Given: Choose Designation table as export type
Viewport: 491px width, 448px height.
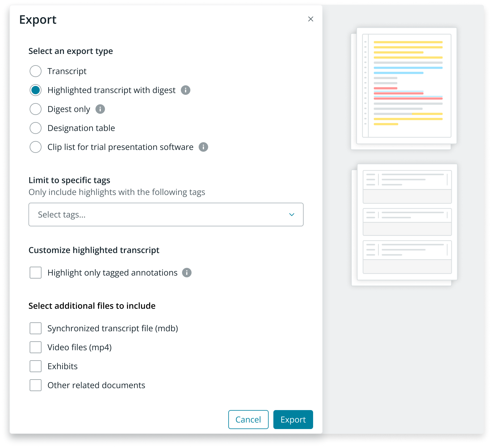Looking at the screenshot, I should tap(35, 128).
